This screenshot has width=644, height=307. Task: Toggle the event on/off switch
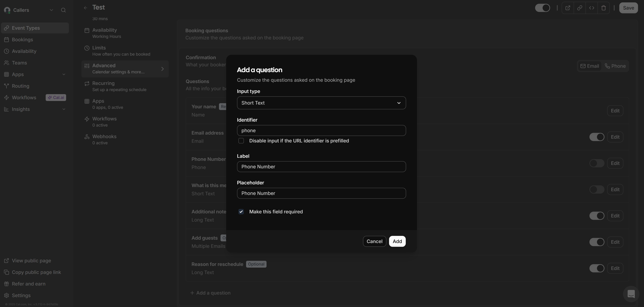(543, 8)
